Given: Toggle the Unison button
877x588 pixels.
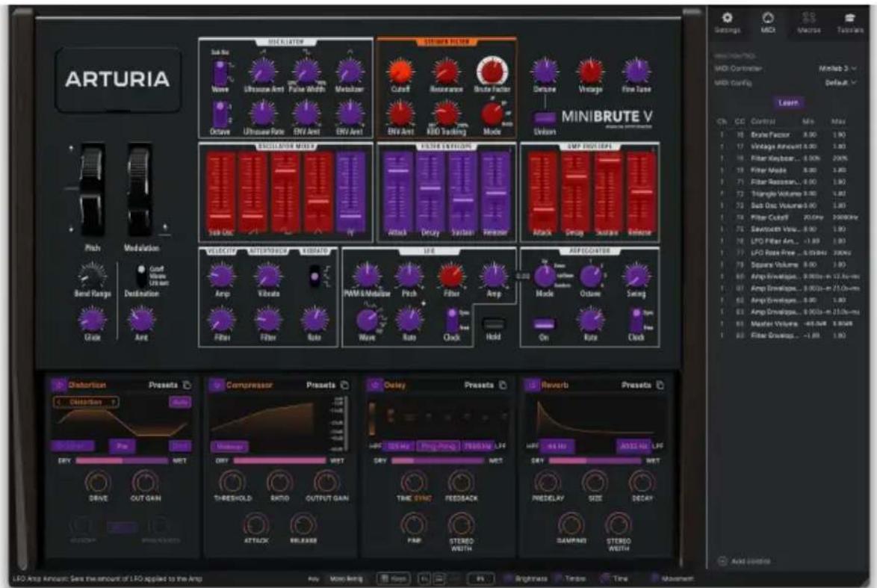Looking at the screenshot, I should (545, 117).
